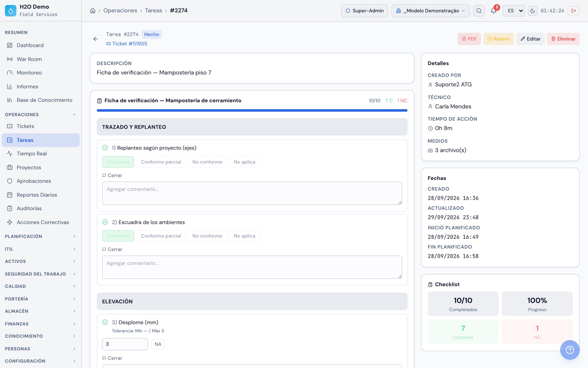This screenshot has width=588, height=368.
Task: Select No aplica for Replanteo según proyecto
Action: 244,162
